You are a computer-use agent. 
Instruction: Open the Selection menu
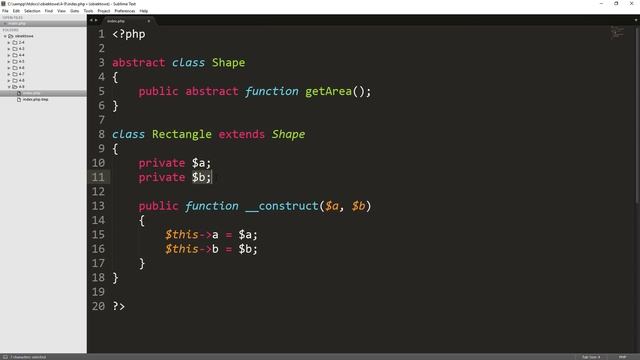[x=32, y=11]
